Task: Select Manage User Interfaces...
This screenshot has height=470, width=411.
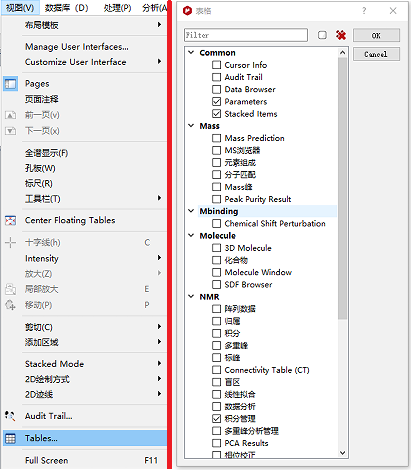Action: click(x=85, y=47)
